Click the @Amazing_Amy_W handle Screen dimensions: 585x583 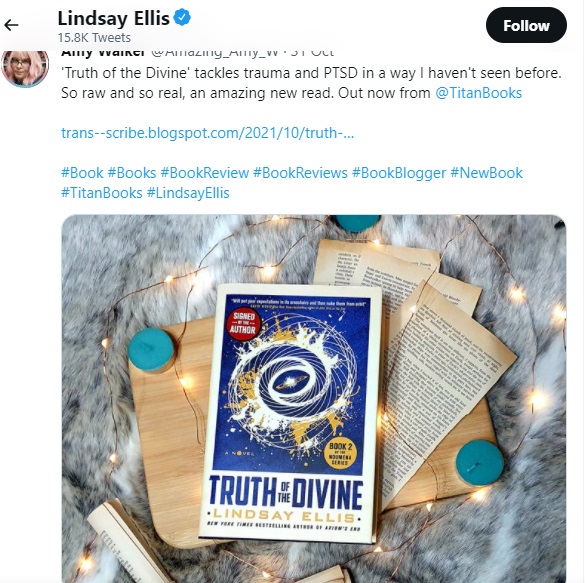(x=215, y=53)
